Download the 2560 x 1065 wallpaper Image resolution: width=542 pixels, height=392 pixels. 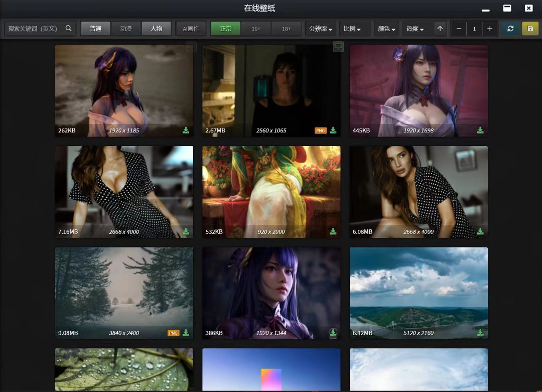(x=333, y=130)
